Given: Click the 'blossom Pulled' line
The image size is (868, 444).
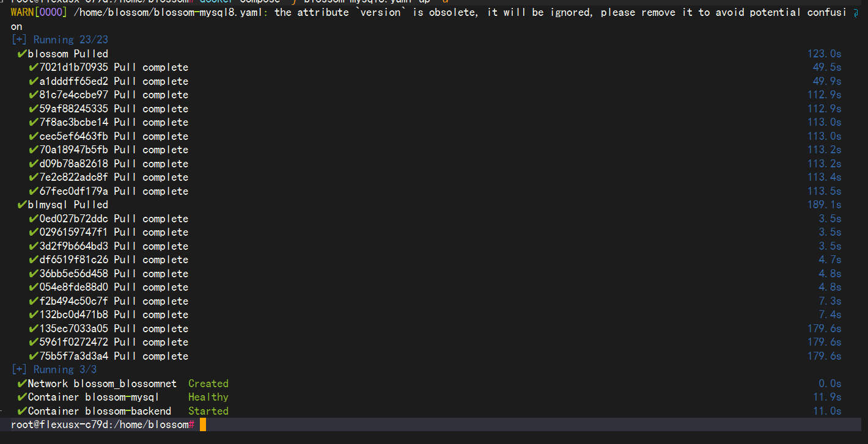Looking at the screenshot, I should (68, 54).
